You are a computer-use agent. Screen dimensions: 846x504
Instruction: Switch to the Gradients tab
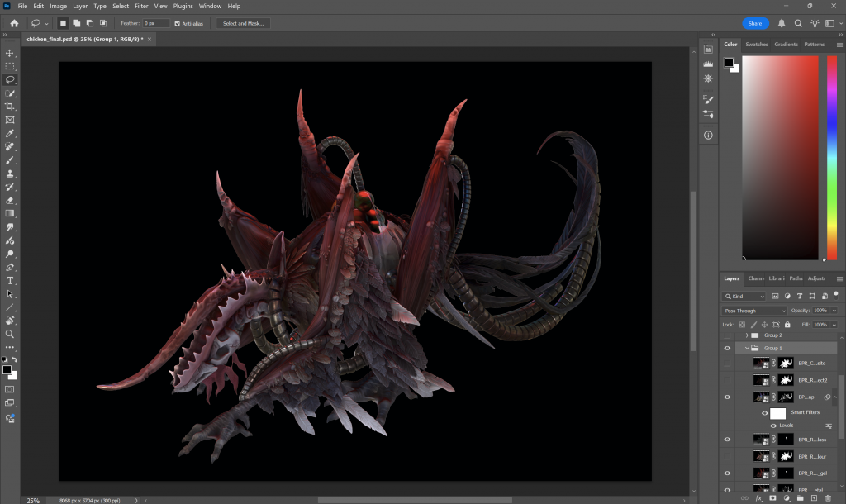[x=786, y=45]
